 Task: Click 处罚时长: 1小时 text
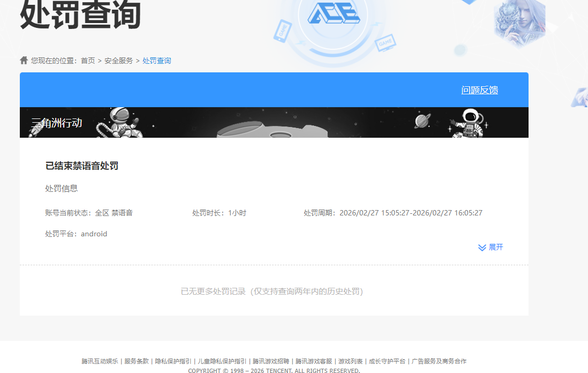220,213
